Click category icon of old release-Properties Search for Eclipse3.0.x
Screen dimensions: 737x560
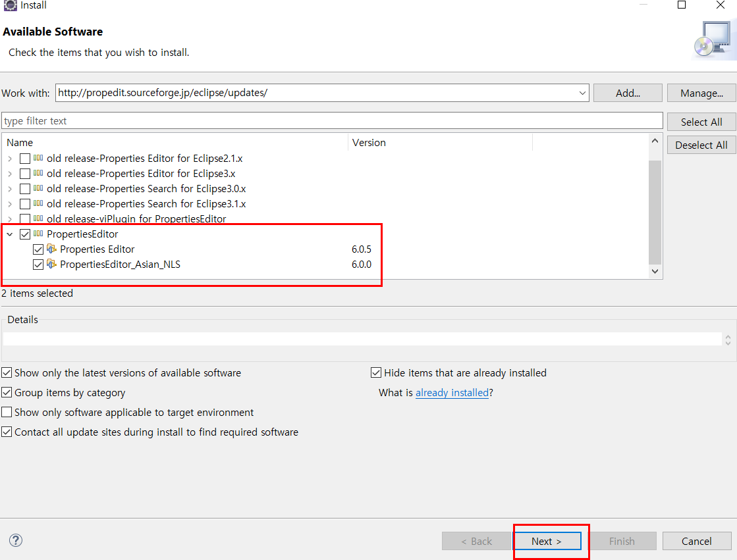(39, 188)
